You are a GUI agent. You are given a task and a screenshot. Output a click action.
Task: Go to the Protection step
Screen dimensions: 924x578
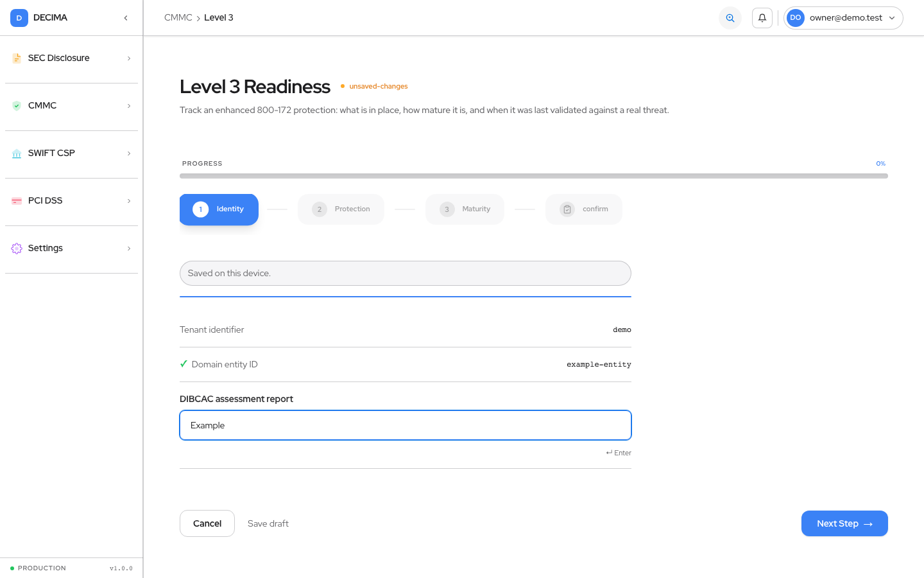tap(341, 209)
